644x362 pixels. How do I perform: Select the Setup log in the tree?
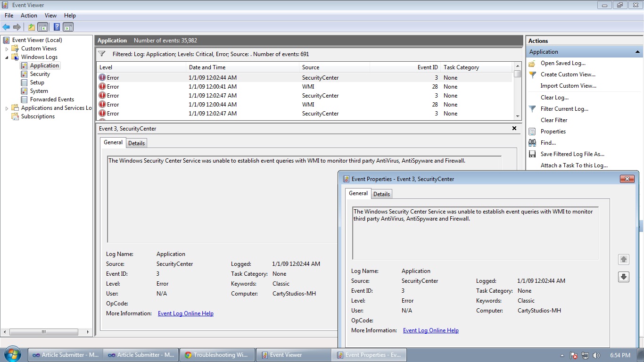37,82
